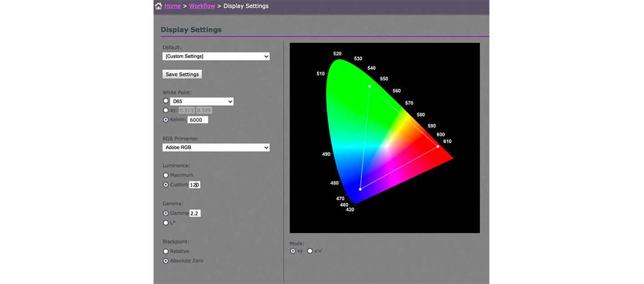Click the Display Settings heading
Viewport: 644px width, 284px height.
click(x=191, y=30)
